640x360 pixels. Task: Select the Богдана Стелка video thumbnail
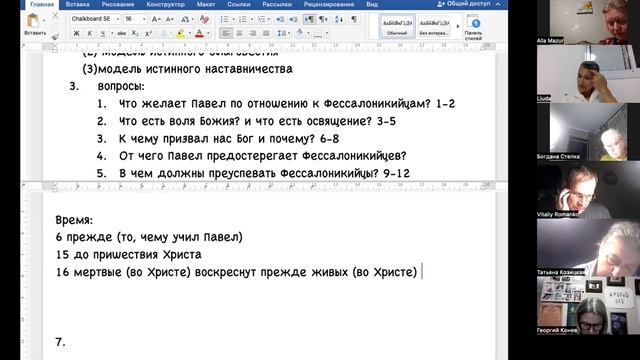(588, 131)
